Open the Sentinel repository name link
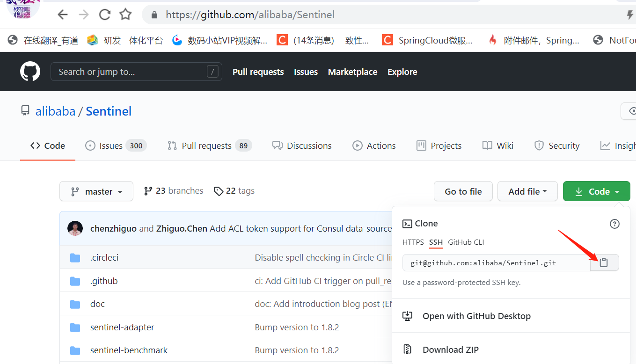 point(109,111)
